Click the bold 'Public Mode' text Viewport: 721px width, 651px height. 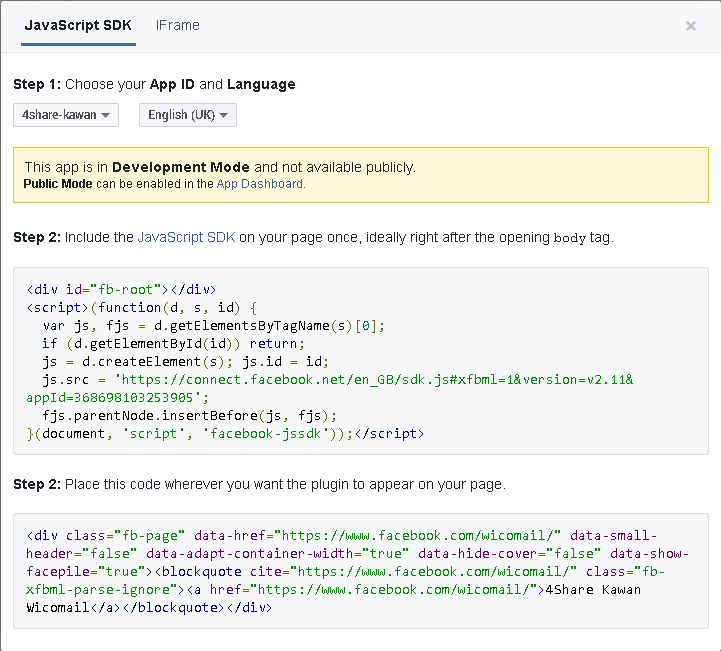tap(58, 184)
